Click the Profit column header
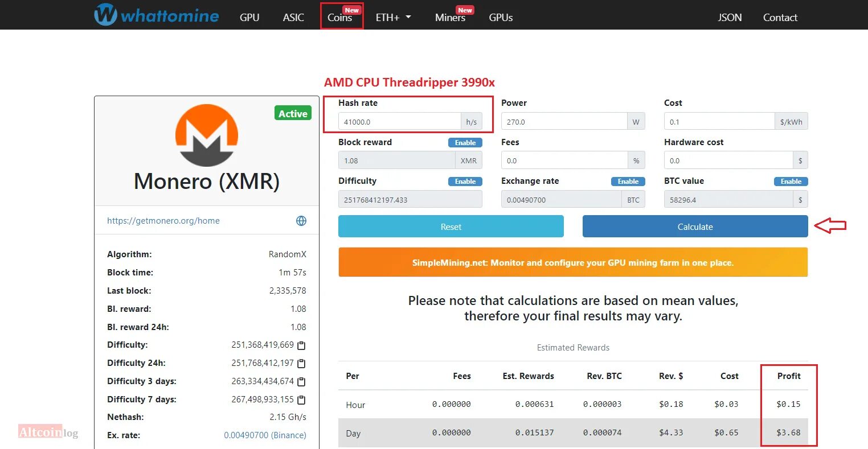868x449 pixels. pos(789,376)
